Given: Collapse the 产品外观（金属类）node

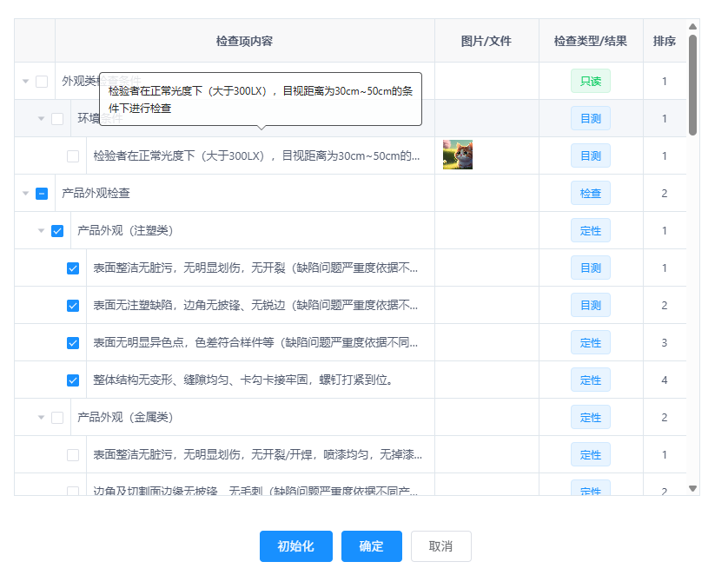Looking at the screenshot, I should tap(41, 418).
